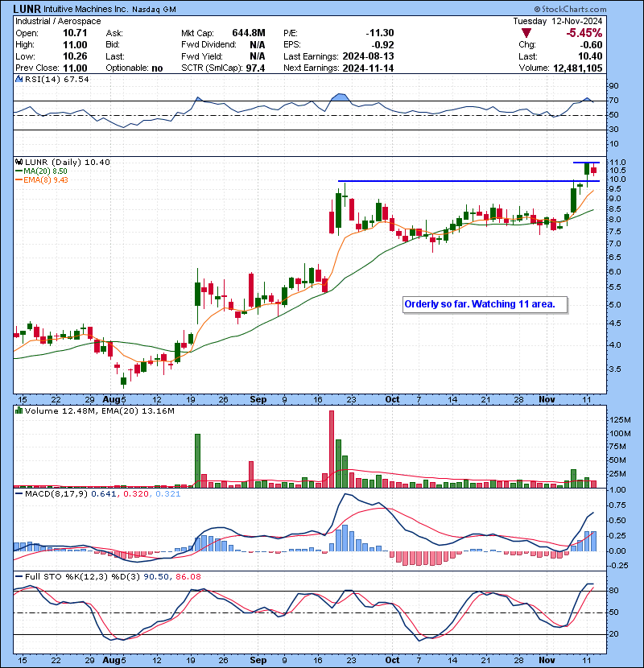This screenshot has width=644, height=668.
Task: Click the green MA(20) legend marker
Action: pyautogui.click(x=18, y=171)
